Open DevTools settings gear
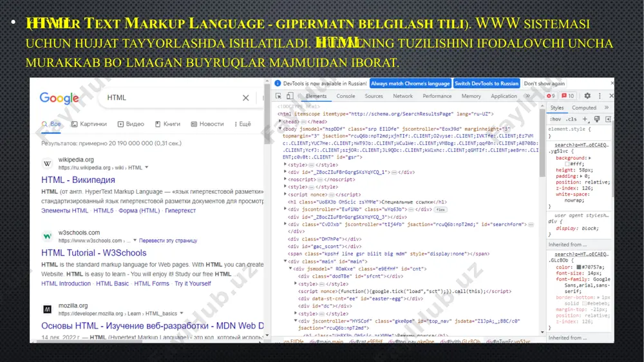644x362 pixels. [x=587, y=96]
